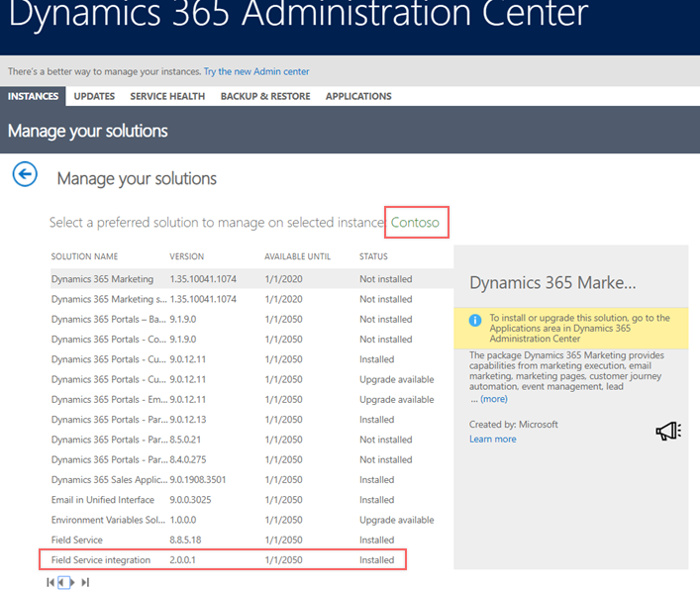The width and height of the screenshot is (700, 591).
Task: Click the back arrow circle icon
Action: click(x=25, y=175)
